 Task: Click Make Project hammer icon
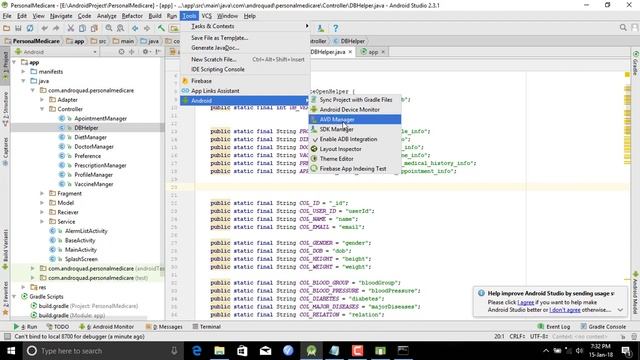tap(161, 28)
